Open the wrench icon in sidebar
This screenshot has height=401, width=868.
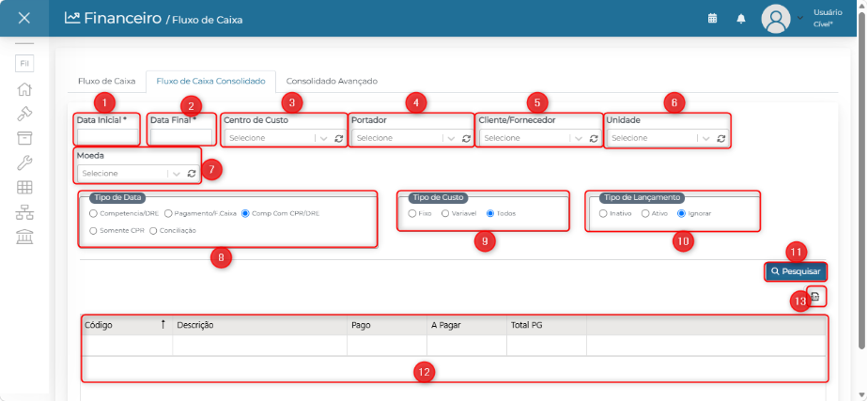[24, 162]
